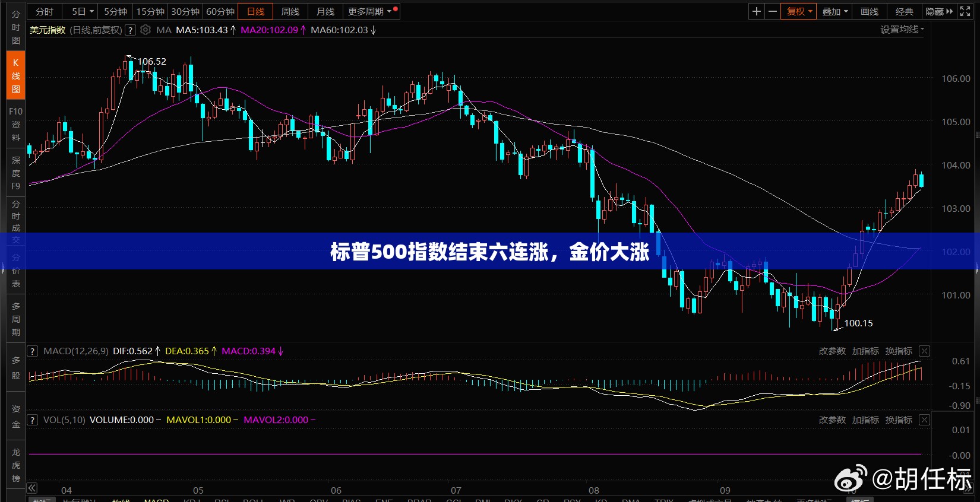Open 多周期 in the left sidebar

click(x=16, y=319)
